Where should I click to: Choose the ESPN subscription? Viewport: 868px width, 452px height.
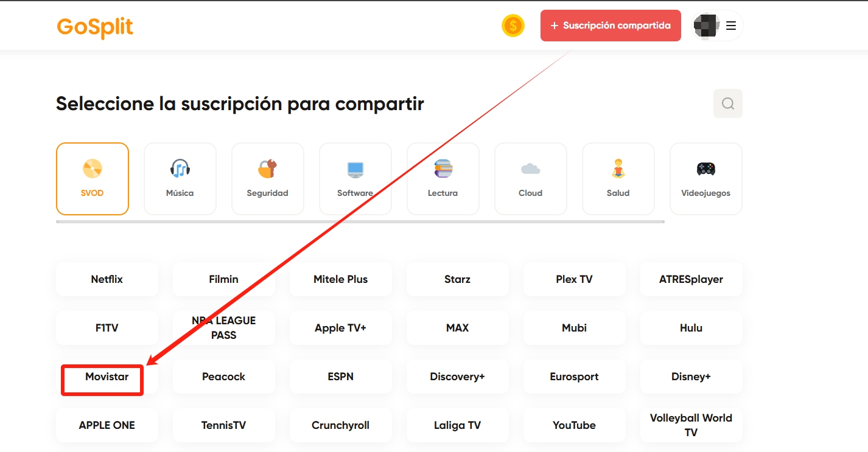tap(341, 377)
